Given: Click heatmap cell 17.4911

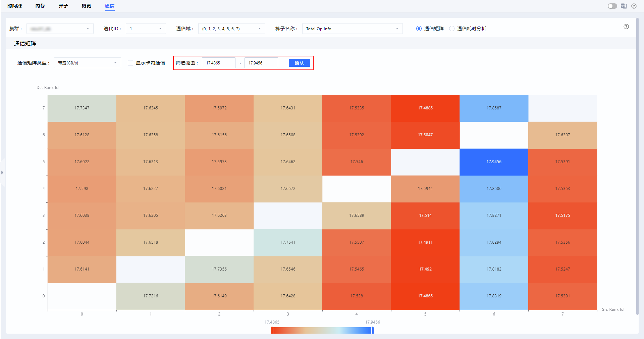Looking at the screenshot, I should click(425, 242).
